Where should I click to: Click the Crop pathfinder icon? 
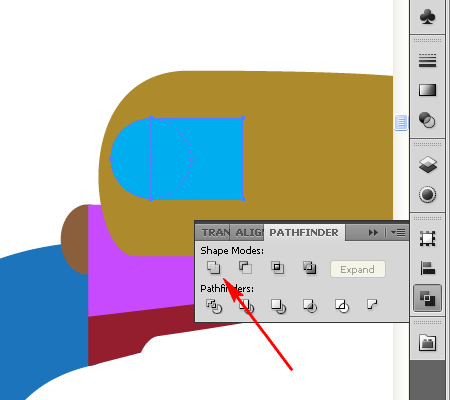click(310, 306)
